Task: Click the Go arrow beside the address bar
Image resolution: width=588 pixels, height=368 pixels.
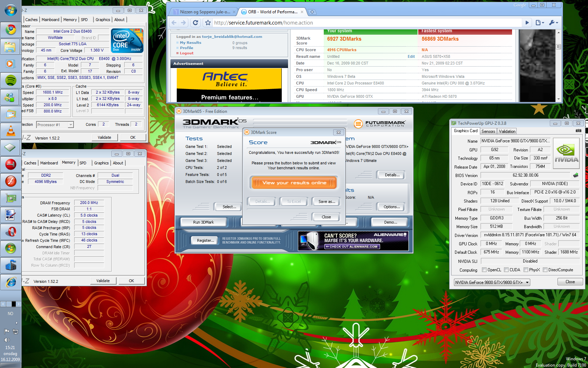Action: coord(527,23)
